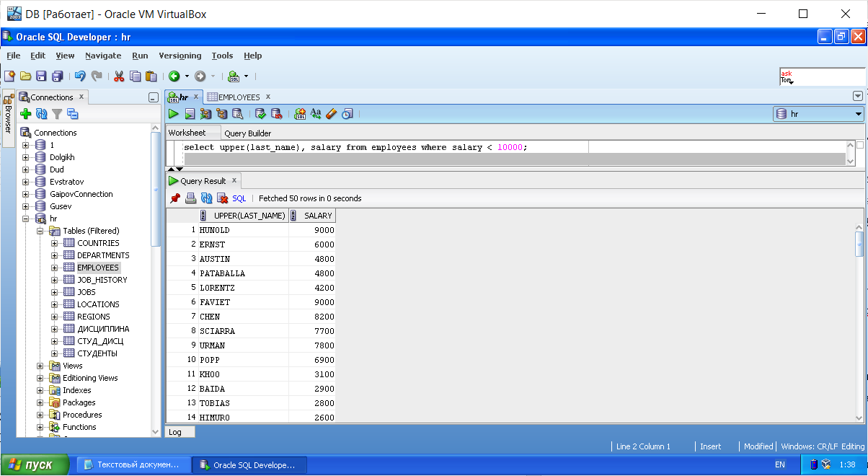
Task: Switch to the Query Builder tab
Action: (248, 133)
